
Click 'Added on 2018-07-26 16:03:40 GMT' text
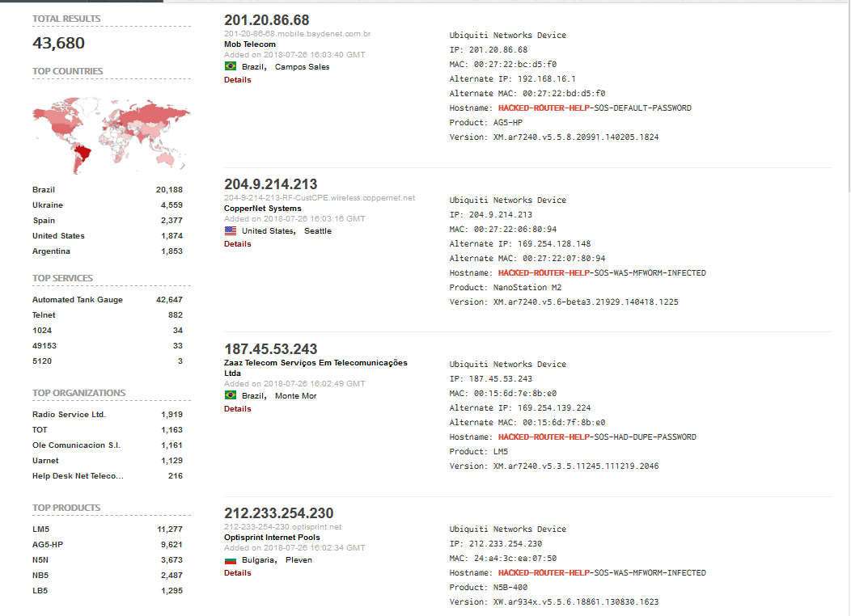294,55
